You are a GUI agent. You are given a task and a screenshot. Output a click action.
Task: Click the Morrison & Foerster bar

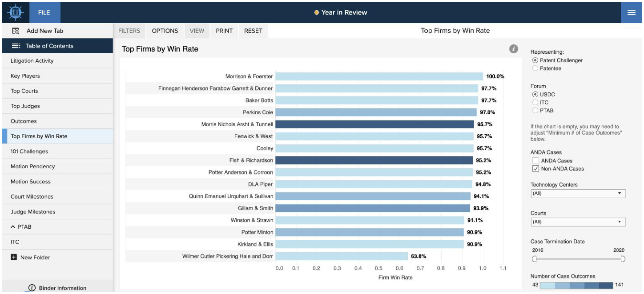tap(379, 76)
